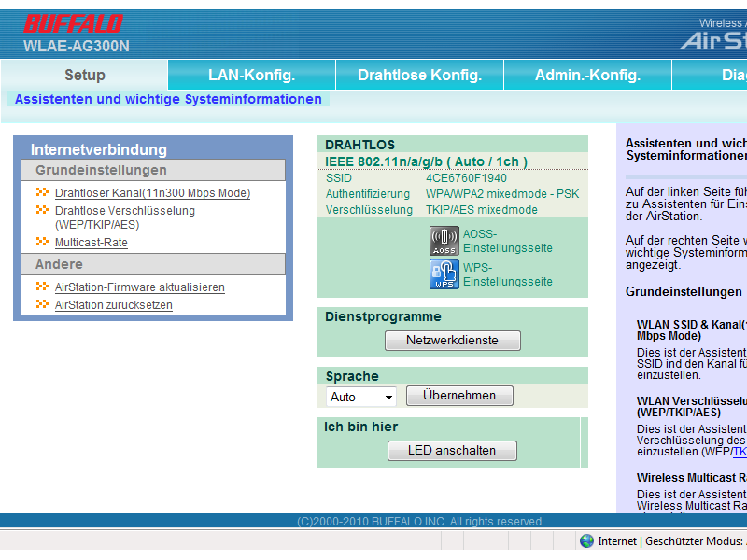This screenshot has height=560, width=747.
Task: Click Internet | Geschützter Modus status text
Action: point(671,541)
